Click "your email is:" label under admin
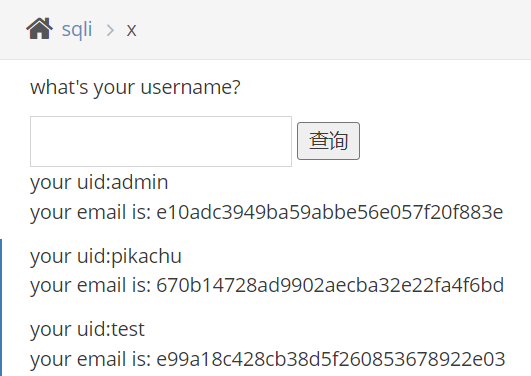 coord(90,213)
